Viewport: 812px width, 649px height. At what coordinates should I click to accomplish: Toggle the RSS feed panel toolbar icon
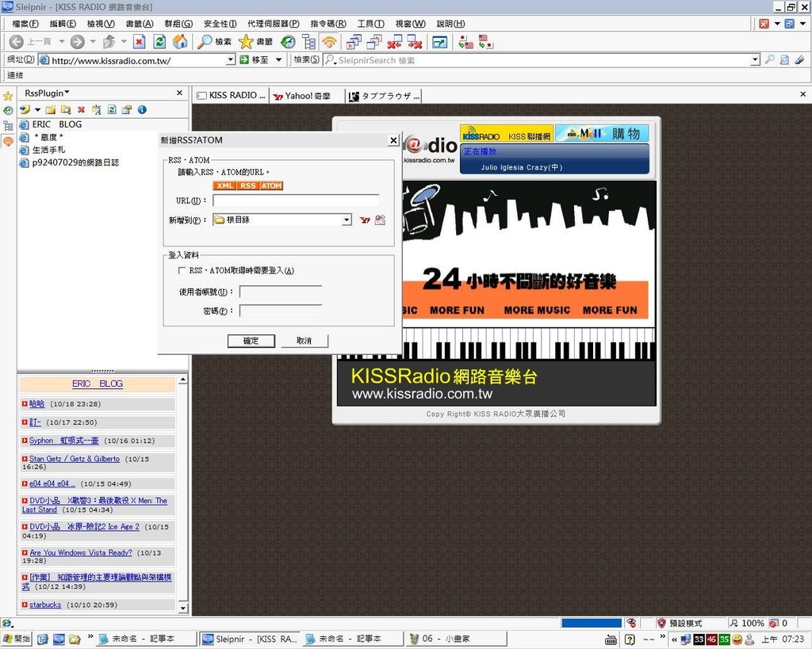click(x=329, y=42)
